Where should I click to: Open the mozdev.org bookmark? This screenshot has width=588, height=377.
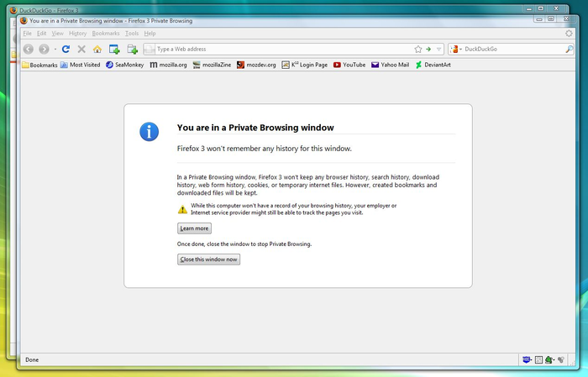256,65
